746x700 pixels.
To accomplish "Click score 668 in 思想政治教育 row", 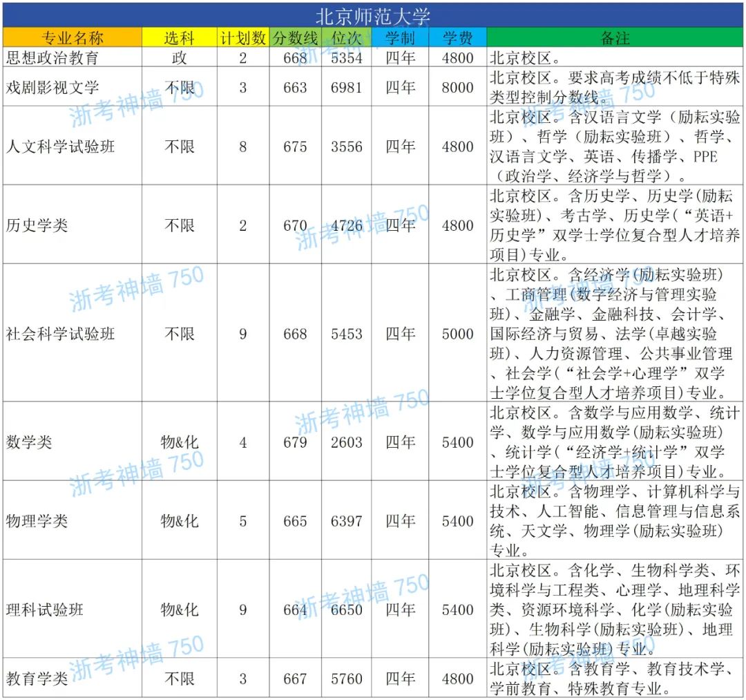I will (x=295, y=57).
